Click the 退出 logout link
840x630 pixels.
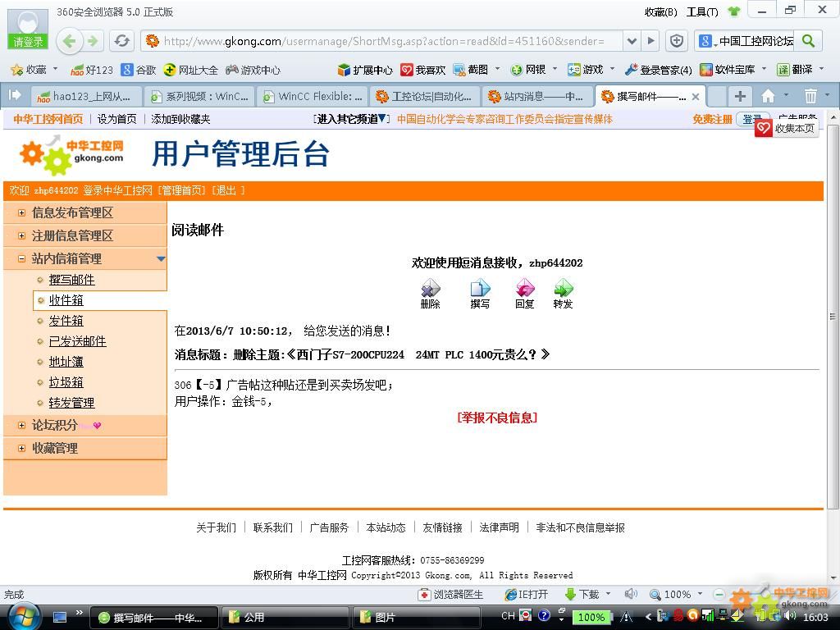pyautogui.click(x=226, y=190)
